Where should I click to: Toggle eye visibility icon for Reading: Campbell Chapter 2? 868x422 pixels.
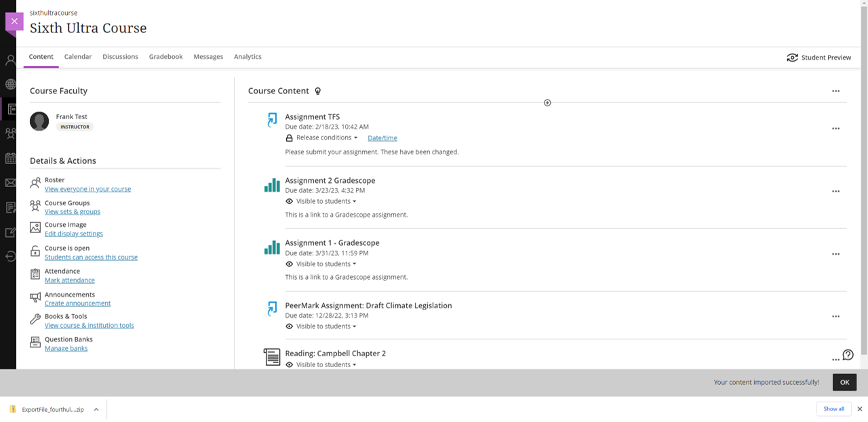click(290, 364)
